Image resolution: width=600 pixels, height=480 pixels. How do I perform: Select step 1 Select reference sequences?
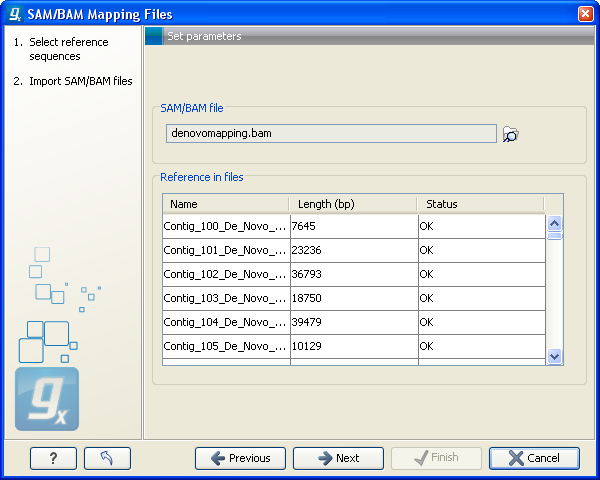click(69, 49)
